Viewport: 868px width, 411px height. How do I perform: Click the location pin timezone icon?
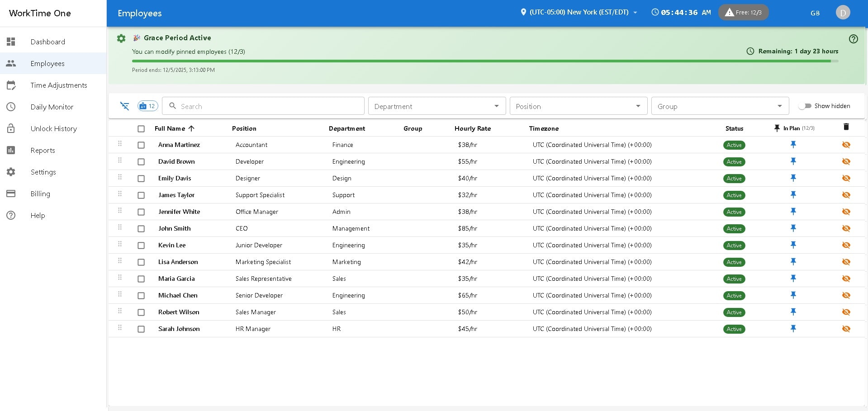[x=523, y=12]
